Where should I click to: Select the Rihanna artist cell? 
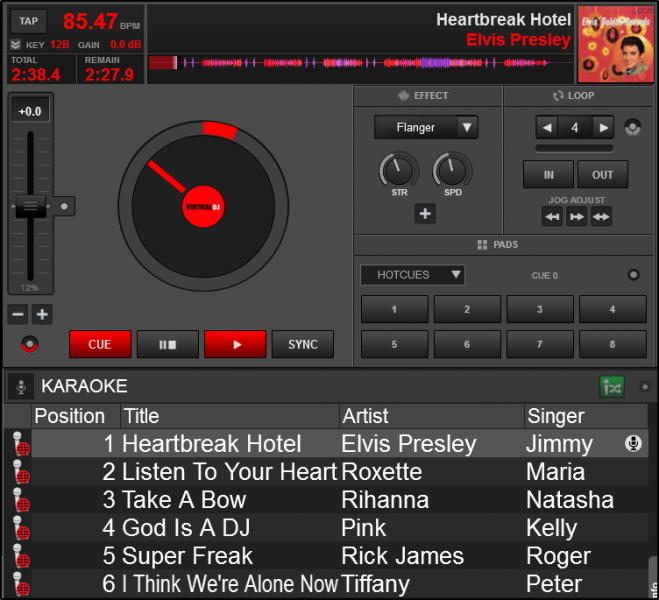pyautogui.click(x=385, y=500)
